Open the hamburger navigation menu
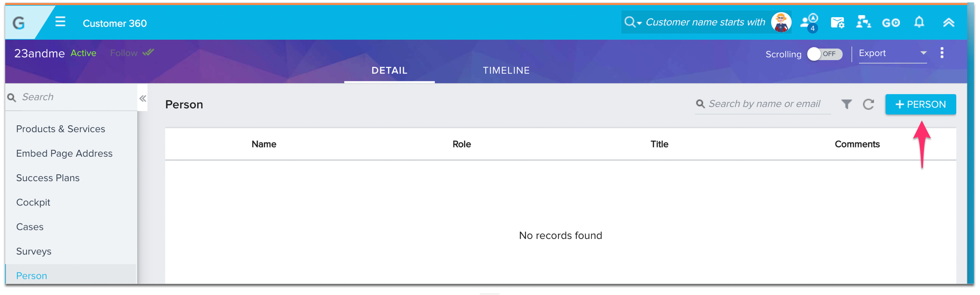Image resolution: width=980 pixels, height=295 pixels. tap(60, 22)
